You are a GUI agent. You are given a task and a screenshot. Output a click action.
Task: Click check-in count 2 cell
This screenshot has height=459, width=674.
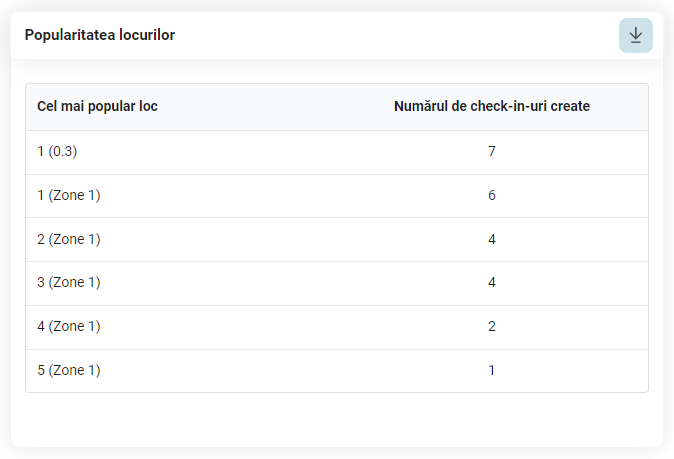(x=492, y=326)
